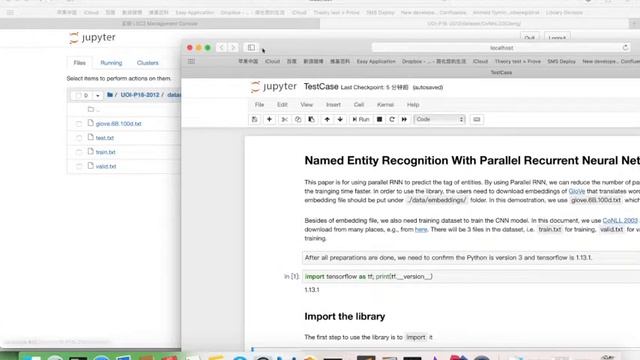Viewport: 640px width, 360px height.
Task: Insert a cell below using the plus icon
Action: 269,119
